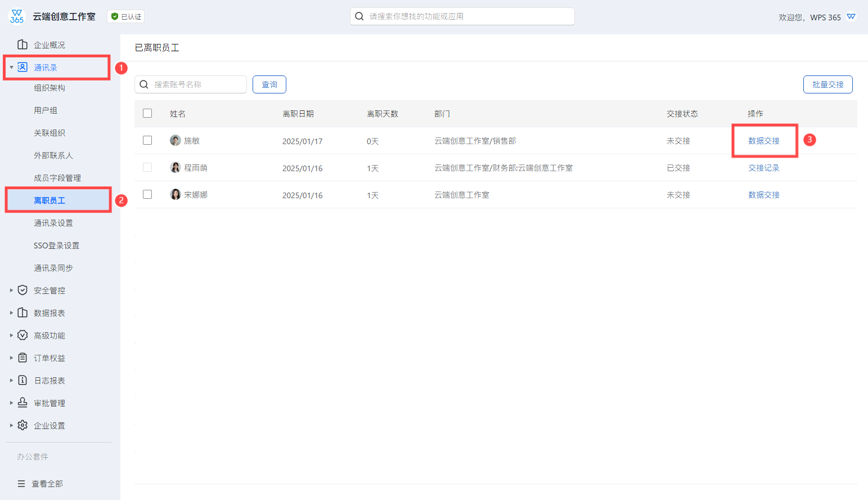Check the checkbox for 施敏

(147, 140)
